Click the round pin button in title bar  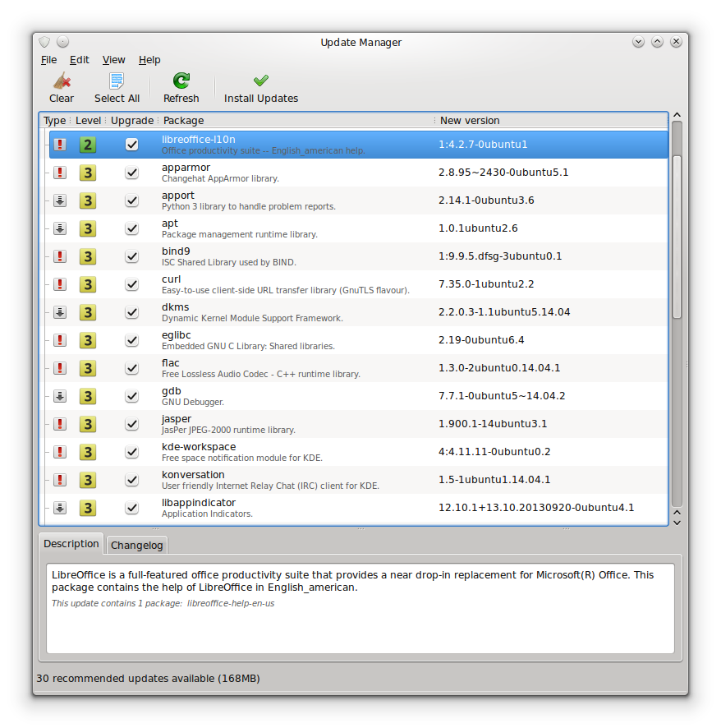point(62,42)
